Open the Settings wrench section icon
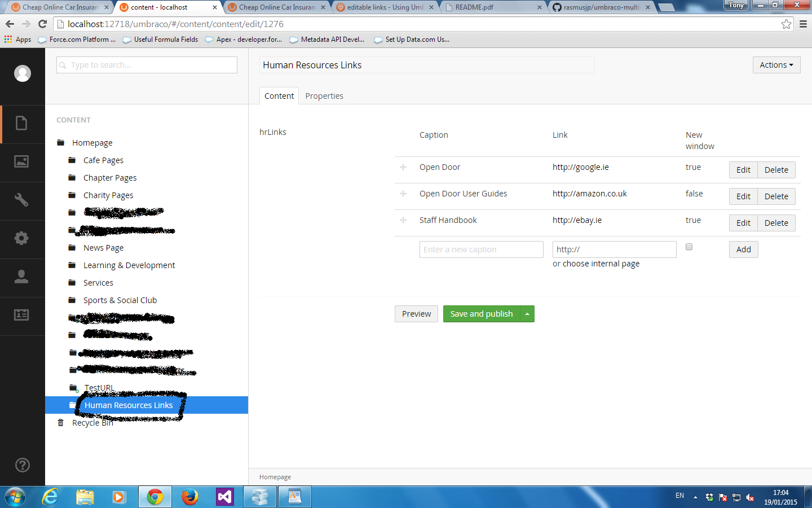812x508 pixels. [21, 200]
